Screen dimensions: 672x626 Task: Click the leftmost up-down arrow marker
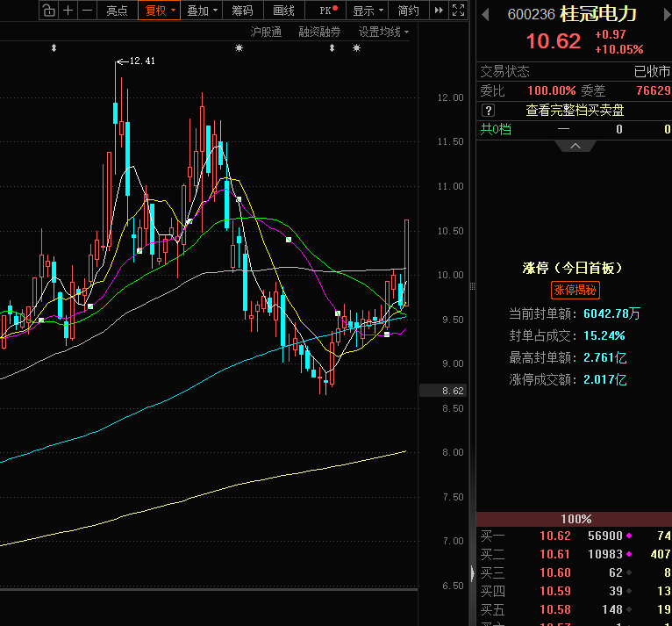tap(54, 48)
